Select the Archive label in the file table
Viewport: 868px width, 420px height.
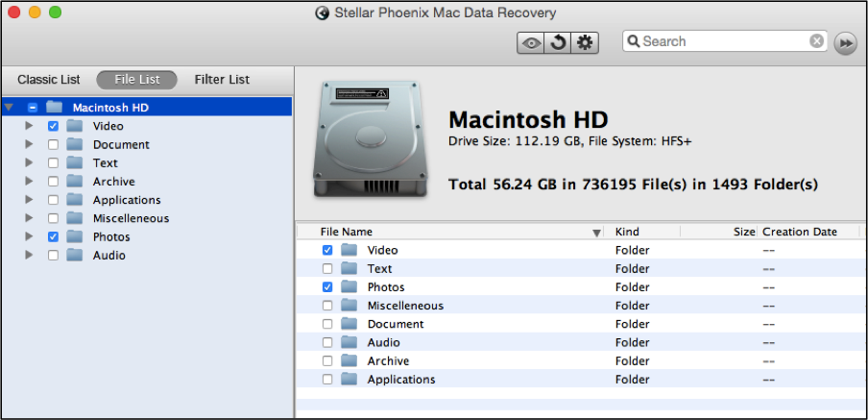tap(388, 360)
